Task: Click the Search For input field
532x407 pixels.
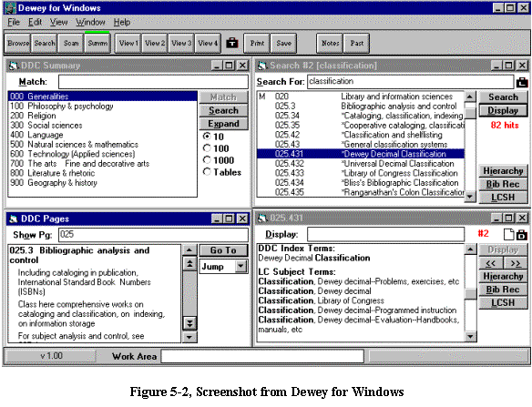Action: pyautogui.click(x=411, y=82)
